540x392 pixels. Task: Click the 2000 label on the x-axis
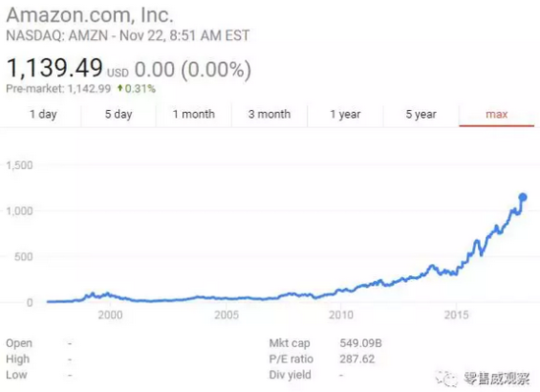click(110, 315)
